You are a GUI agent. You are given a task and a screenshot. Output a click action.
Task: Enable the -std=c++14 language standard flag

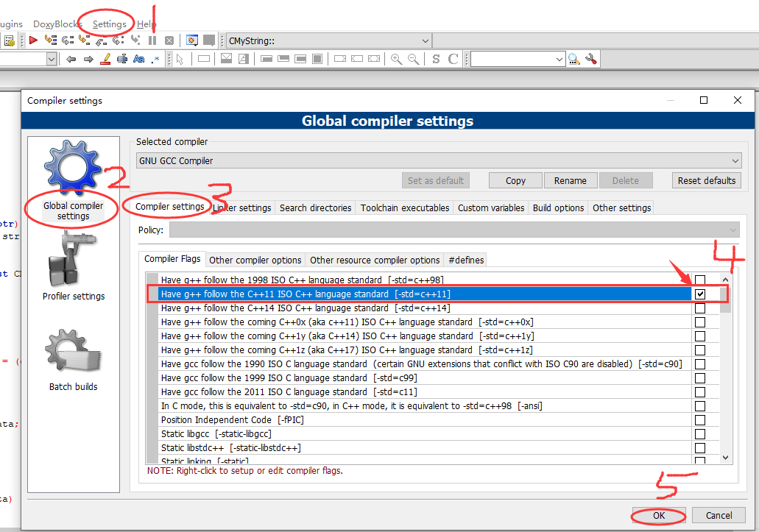click(x=700, y=308)
